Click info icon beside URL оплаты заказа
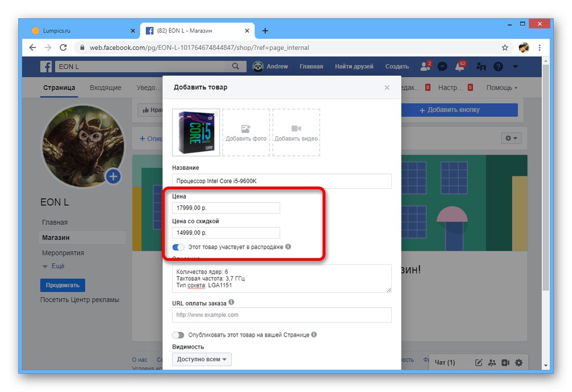This screenshot has width=572, height=392. [x=231, y=303]
